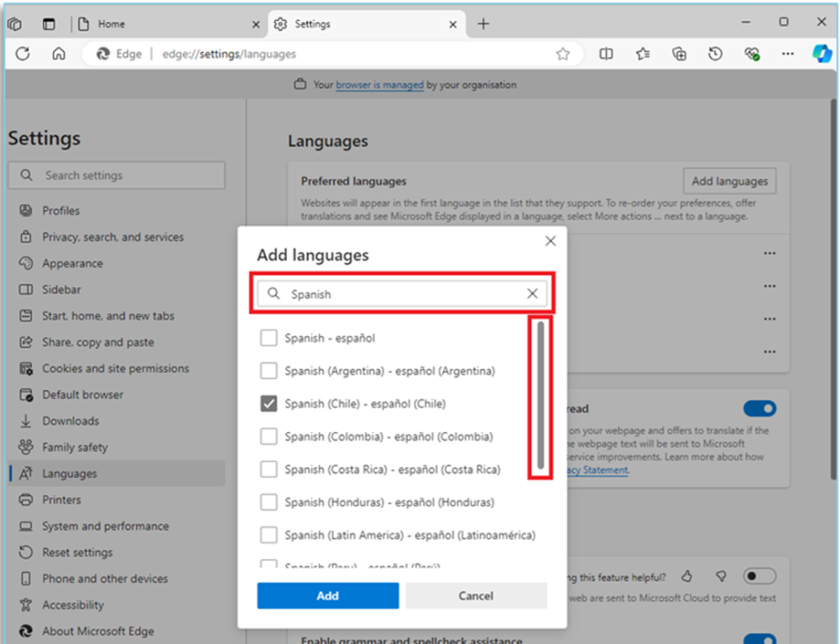Open Settings and more ellipsis menu
Screen dimensions: 840x644
point(787,54)
